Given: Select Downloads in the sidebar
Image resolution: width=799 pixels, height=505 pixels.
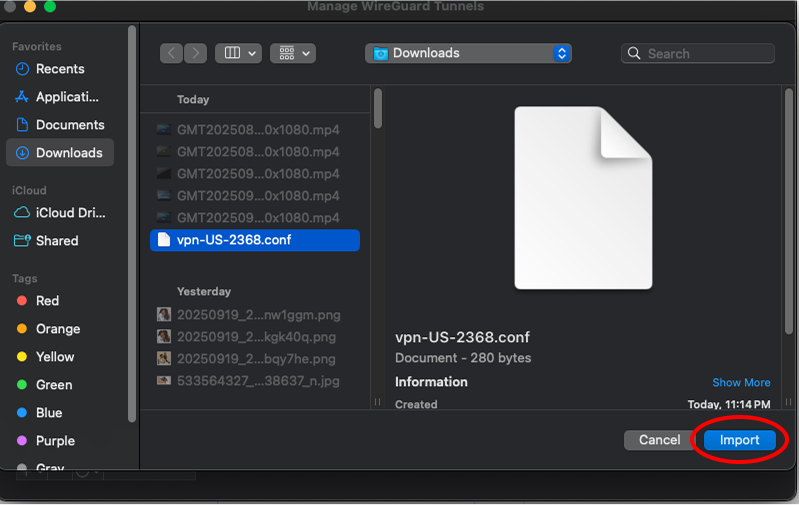Looking at the screenshot, I should [x=60, y=152].
